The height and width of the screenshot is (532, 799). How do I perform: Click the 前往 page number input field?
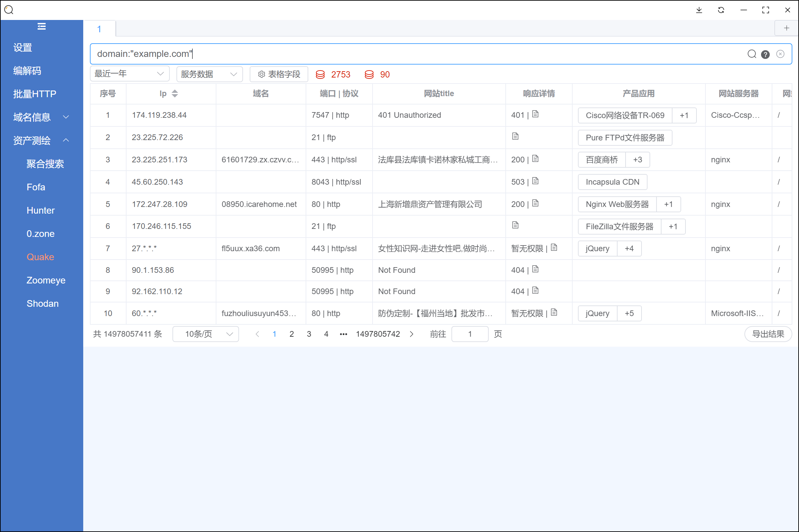(469, 334)
